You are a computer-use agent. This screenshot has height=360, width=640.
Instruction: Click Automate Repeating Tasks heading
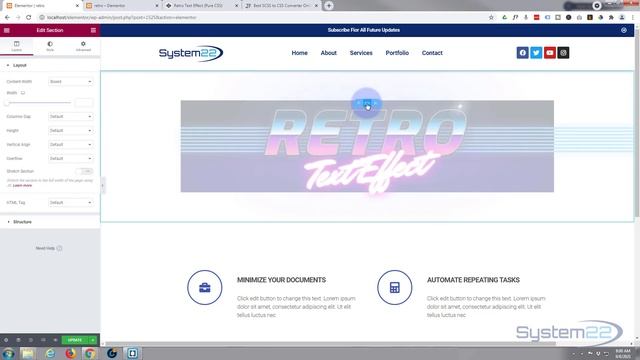pos(473,280)
